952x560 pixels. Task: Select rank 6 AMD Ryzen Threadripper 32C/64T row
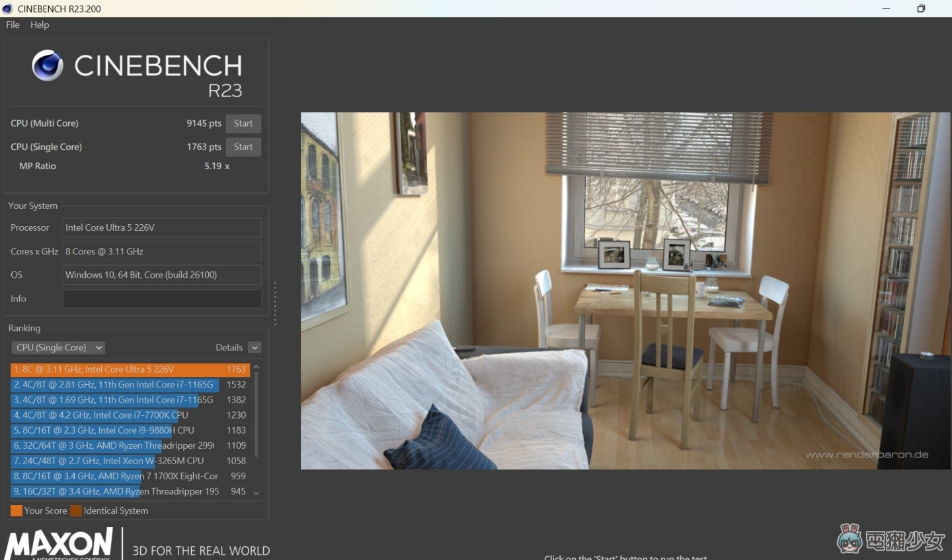[x=130, y=446]
